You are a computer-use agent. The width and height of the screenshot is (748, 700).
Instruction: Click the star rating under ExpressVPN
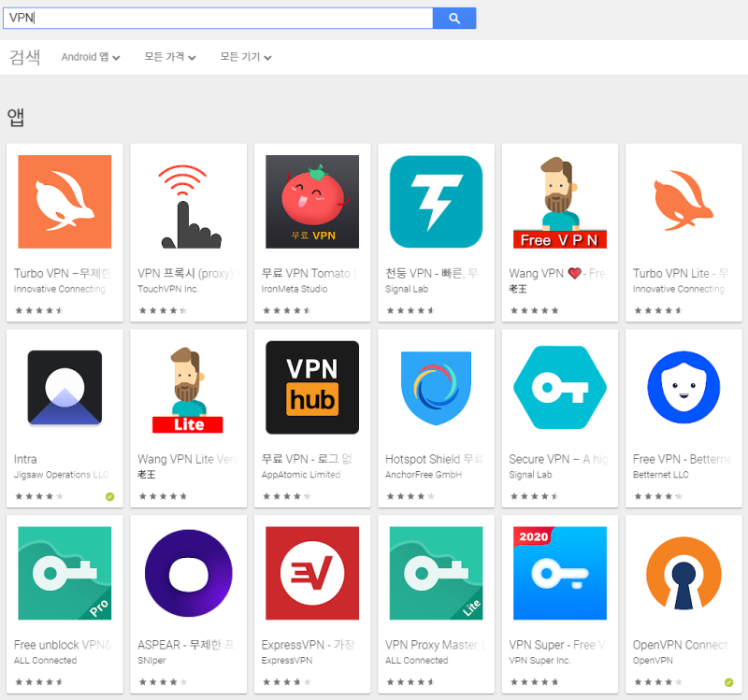click(287, 682)
